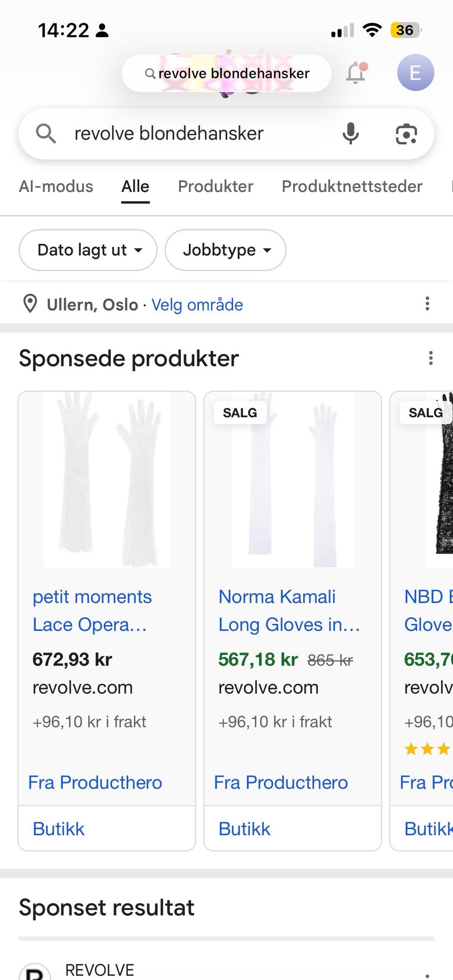Tap the magnifier icon in search box
Viewport: 453px width, 980px height.
[x=46, y=133]
